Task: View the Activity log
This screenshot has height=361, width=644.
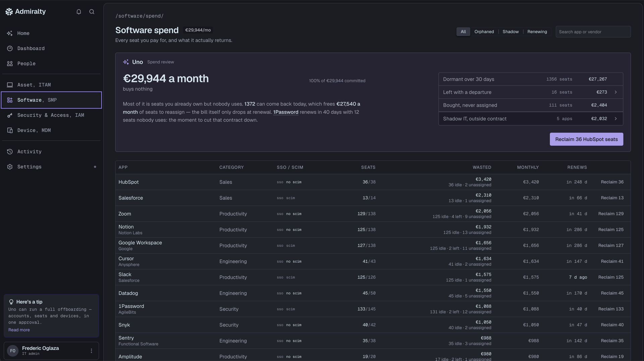Action: 51,152
